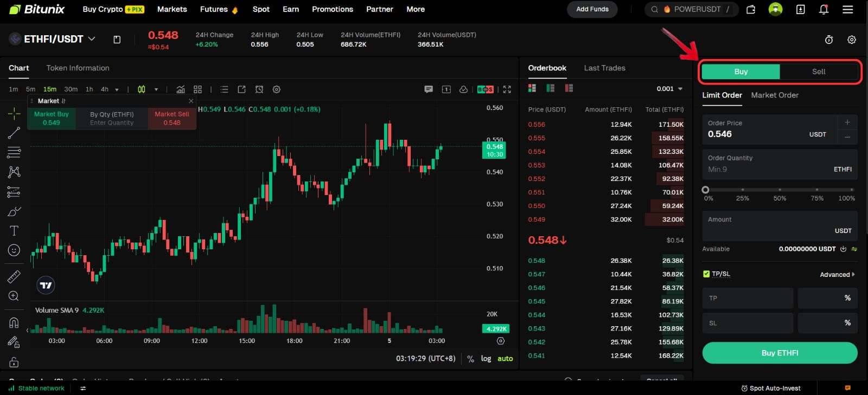868x395 pixels.
Task: Open the candle chart type dropdown
Action: [x=156, y=89]
